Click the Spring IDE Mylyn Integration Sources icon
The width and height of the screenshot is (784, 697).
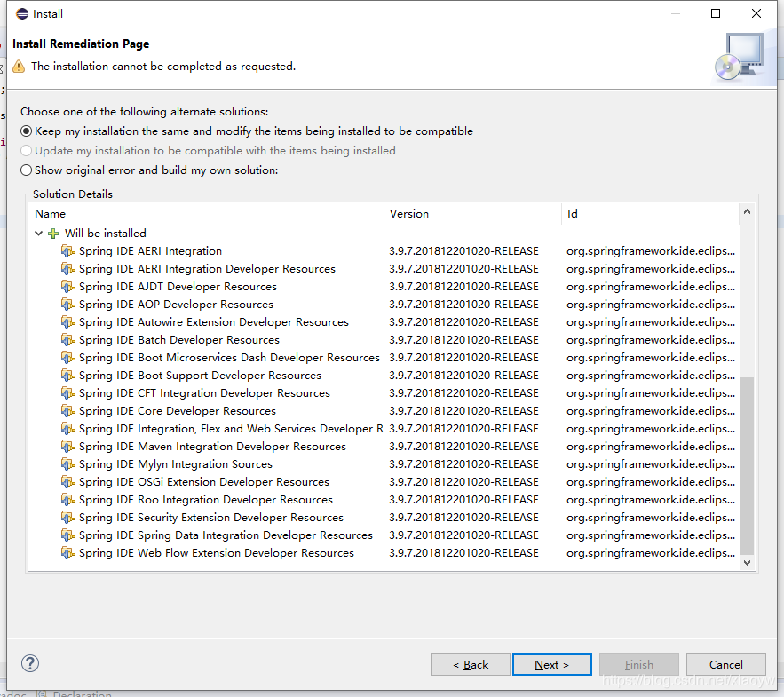(x=67, y=464)
